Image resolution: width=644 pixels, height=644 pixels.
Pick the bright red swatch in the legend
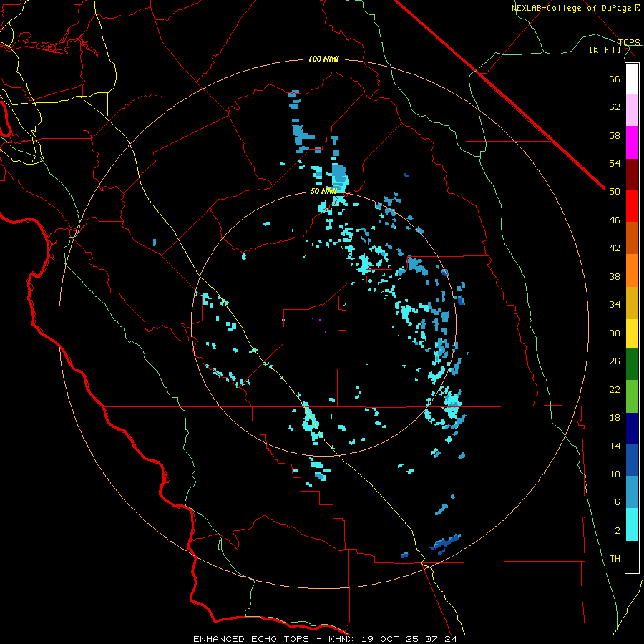pos(632,206)
